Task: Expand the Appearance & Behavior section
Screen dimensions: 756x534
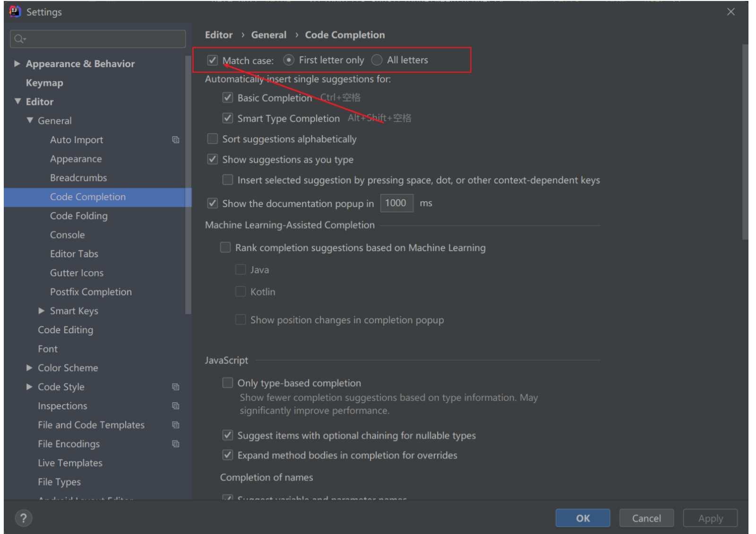Action: pyautogui.click(x=17, y=63)
